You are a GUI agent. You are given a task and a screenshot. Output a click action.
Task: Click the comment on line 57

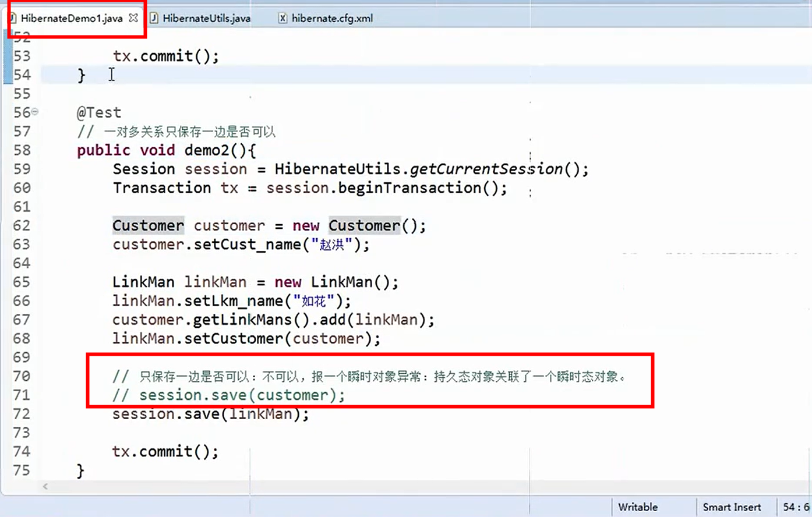point(176,132)
